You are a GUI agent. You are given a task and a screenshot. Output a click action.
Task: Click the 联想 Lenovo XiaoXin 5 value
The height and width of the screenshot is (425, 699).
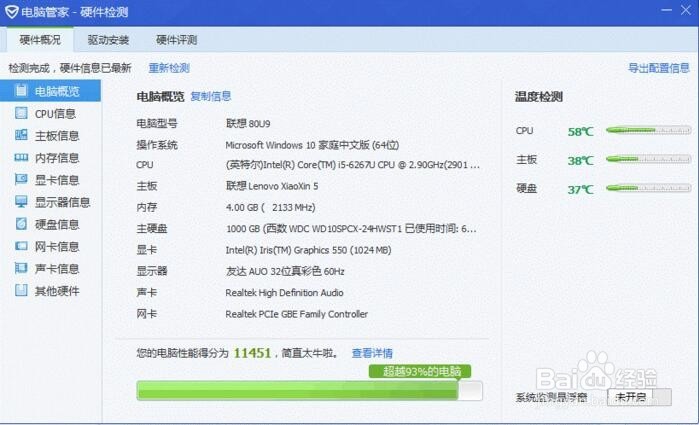point(272,186)
